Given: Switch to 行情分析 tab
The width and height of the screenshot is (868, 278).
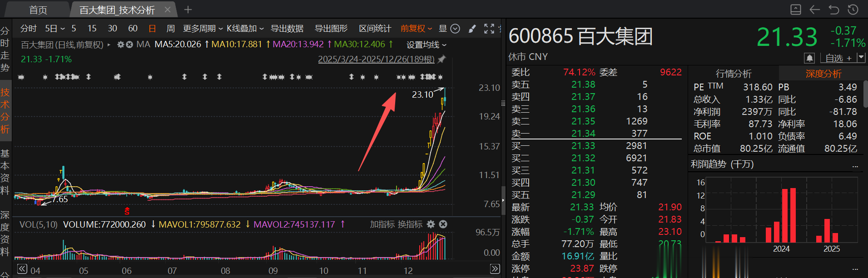Looking at the screenshot, I should pos(734,74).
